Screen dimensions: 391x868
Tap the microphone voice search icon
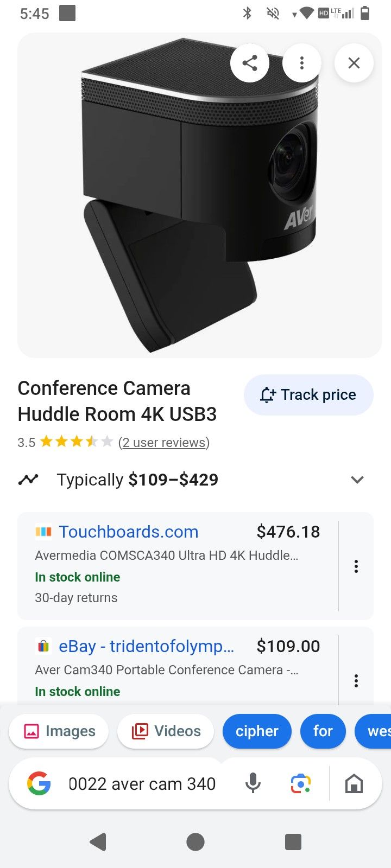click(x=253, y=783)
